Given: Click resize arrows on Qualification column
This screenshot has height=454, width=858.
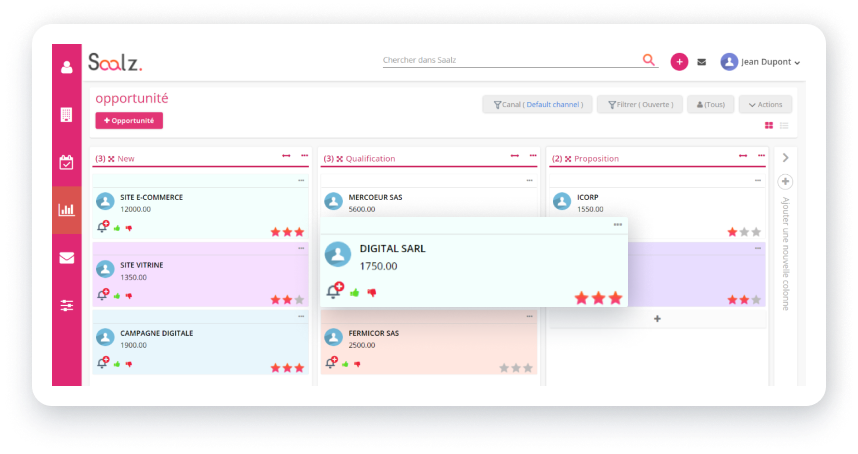Looking at the screenshot, I should (515, 156).
